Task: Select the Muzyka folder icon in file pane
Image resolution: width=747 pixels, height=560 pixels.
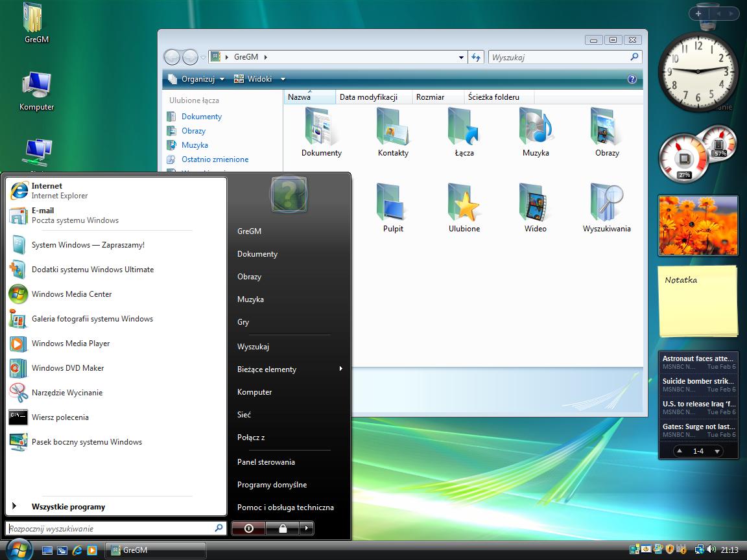Action: tap(536, 132)
